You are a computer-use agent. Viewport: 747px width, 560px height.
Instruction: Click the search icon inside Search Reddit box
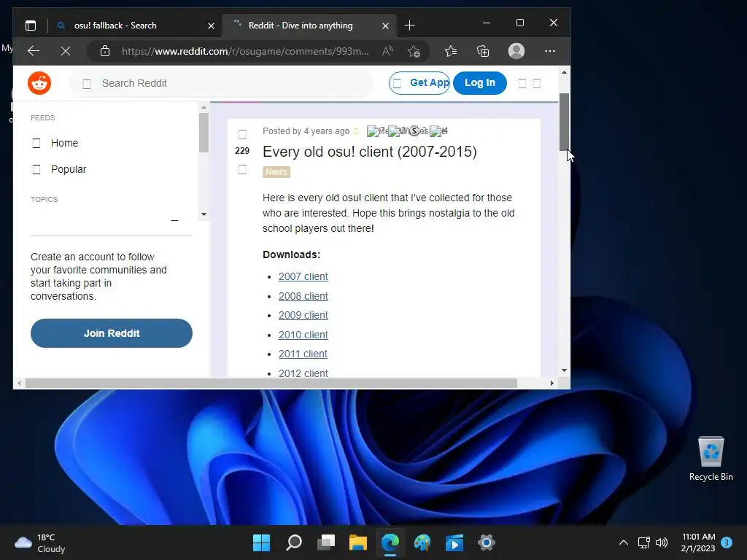[87, 84]
